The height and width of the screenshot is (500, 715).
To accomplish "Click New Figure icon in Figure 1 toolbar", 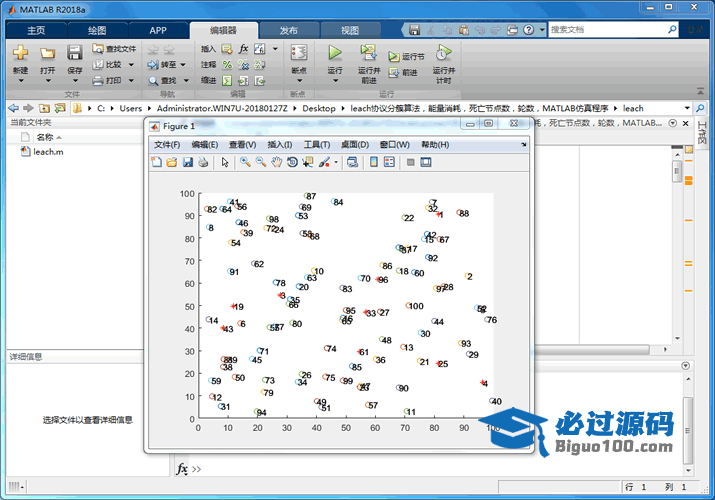I will [156, 162].
